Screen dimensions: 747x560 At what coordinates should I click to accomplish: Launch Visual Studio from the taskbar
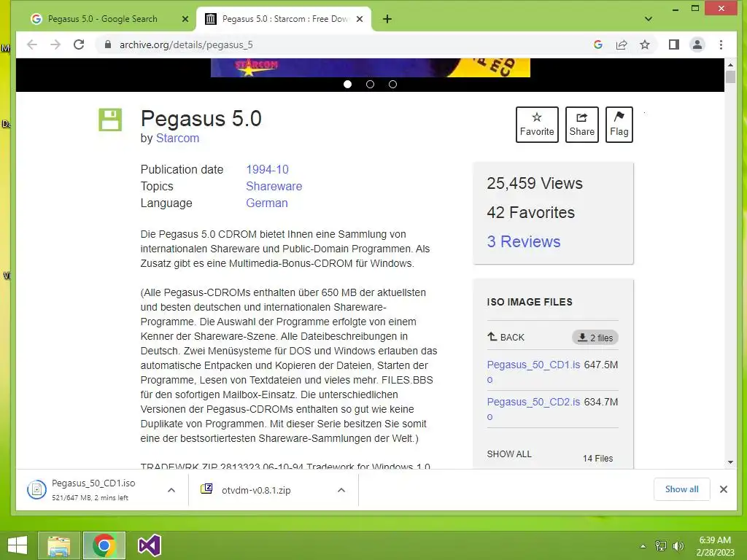click(x=149, y=545)
